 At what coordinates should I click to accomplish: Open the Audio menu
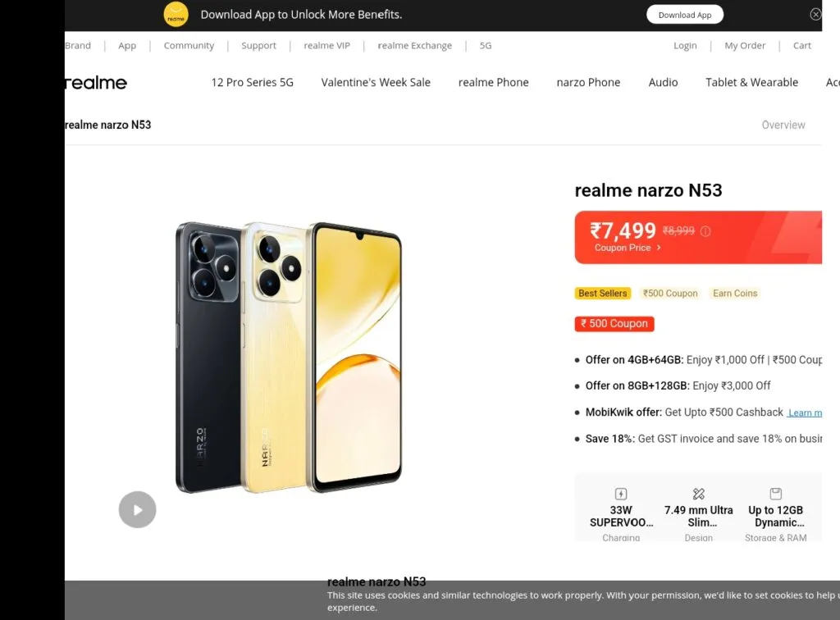point(663,83)
